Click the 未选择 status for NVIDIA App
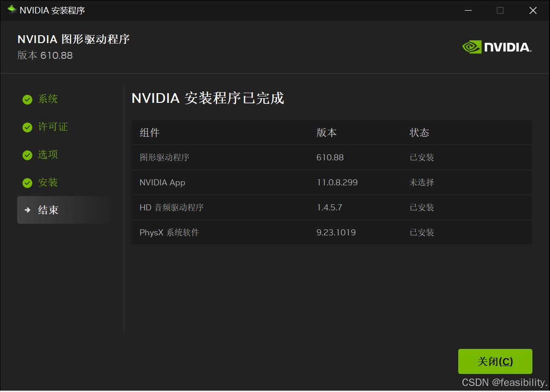The width and height of the screenshot is (550, 392). tap(422, 183)
